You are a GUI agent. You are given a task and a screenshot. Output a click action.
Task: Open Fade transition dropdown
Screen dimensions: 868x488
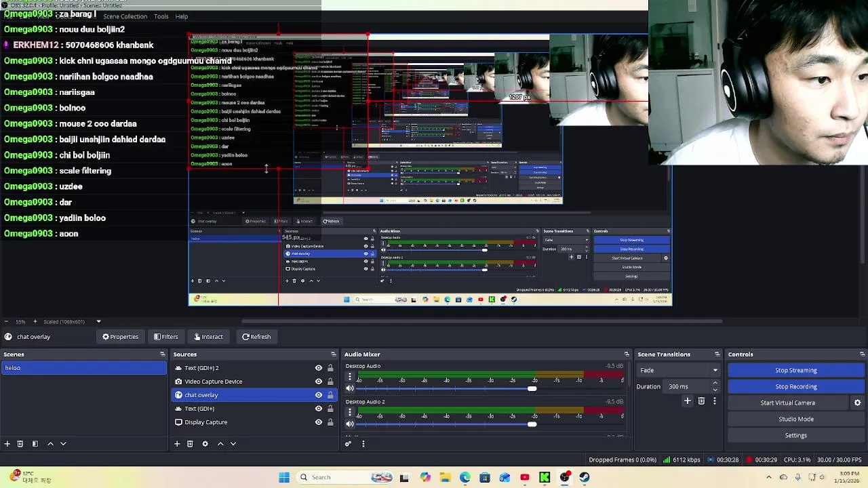[x=679, y=370]
